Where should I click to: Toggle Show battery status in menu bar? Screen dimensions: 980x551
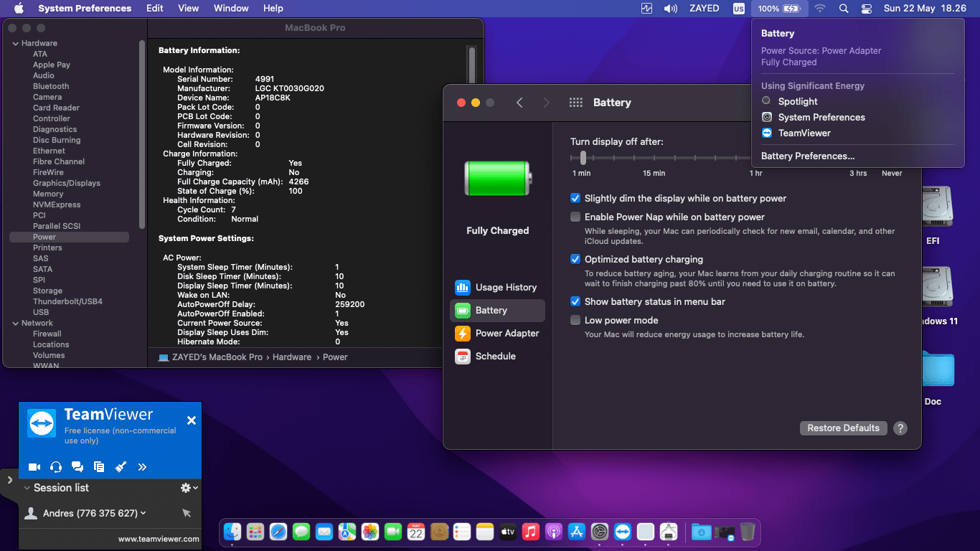pos(575,301)
